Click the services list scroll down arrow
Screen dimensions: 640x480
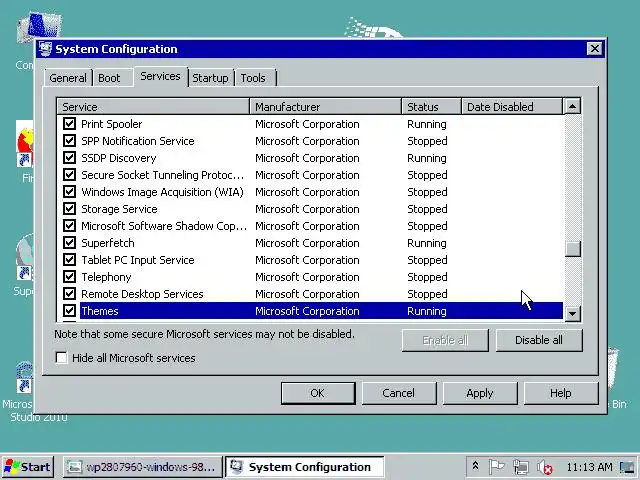[x=572, y=313]
